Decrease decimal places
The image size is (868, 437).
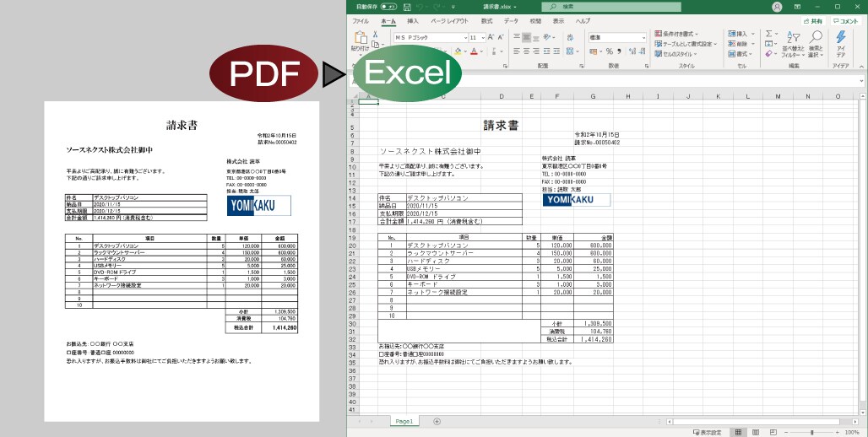pos(642,51)
